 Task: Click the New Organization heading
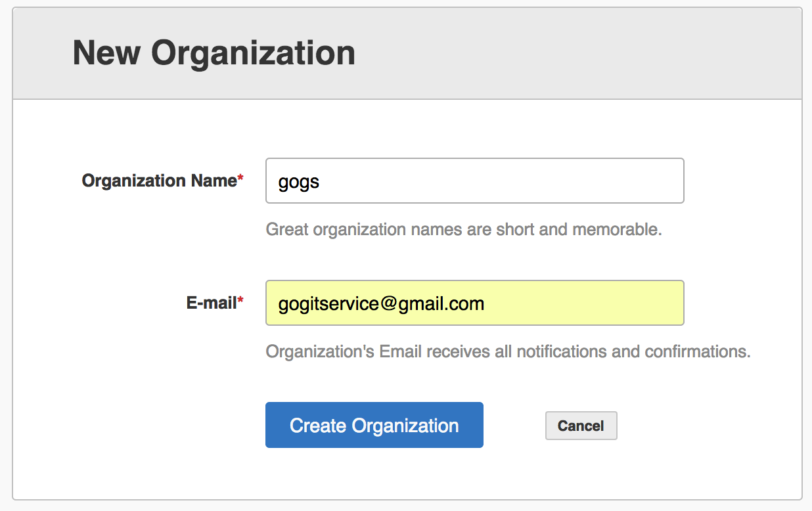point(214,53)
